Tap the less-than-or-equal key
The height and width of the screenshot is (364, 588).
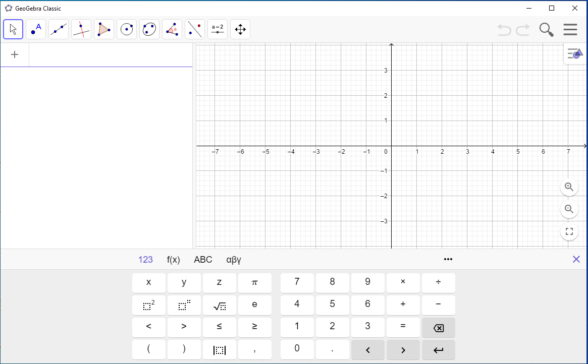[220, 327]
